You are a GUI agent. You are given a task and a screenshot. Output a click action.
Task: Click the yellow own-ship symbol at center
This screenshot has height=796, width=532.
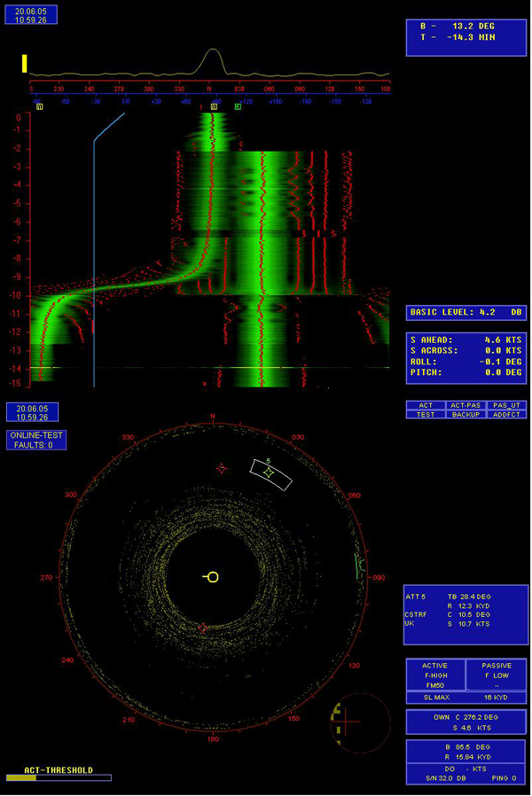(212, 577)
